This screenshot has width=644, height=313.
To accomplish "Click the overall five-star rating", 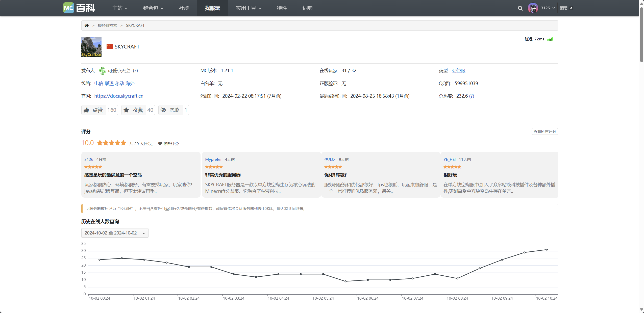I will [x=111, y=143].
